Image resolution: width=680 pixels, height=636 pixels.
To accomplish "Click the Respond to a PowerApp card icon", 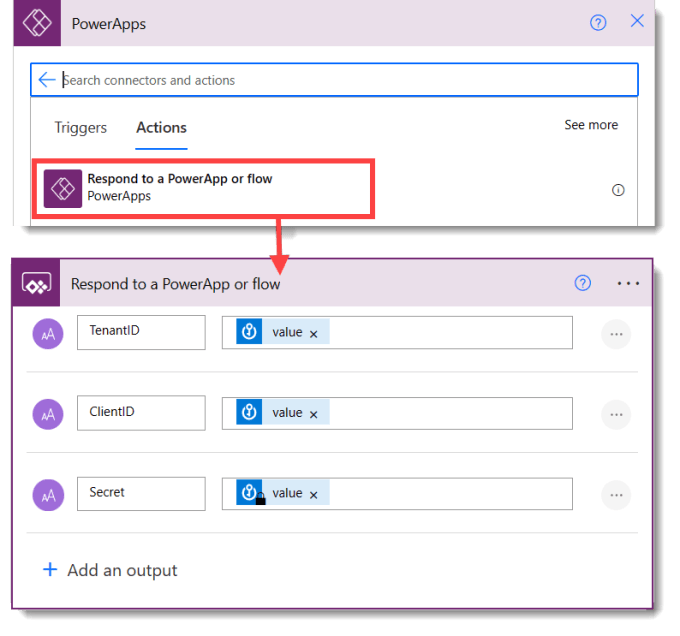I will click(36, 283).
